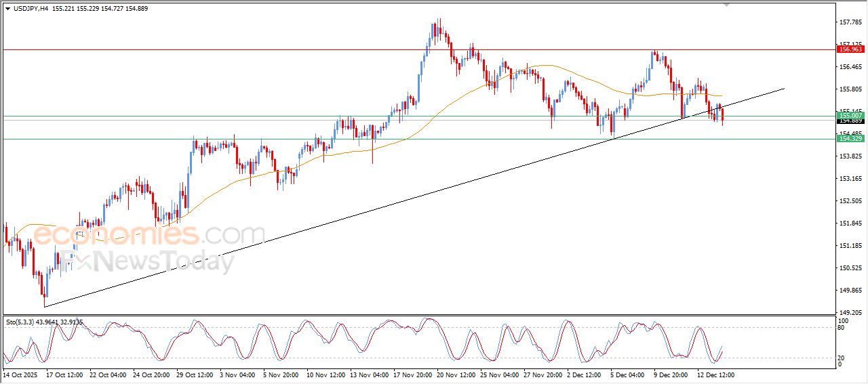This screenshot has height=384, width=868.
Task: Select the 29 Oct 12:00 time label
Action: (195, 374)
